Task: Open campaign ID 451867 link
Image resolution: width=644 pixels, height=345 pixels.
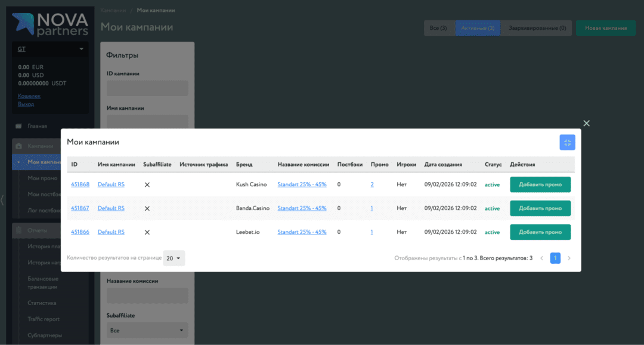Action: [x=80, y=208]
